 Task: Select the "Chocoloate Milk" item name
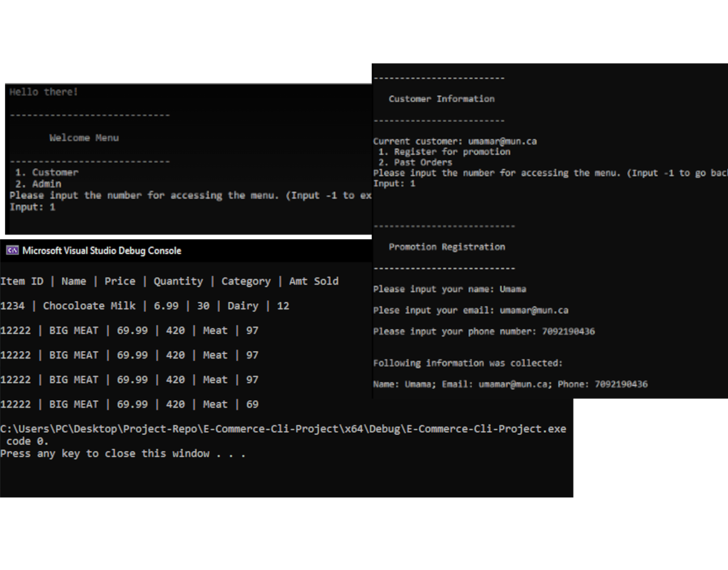(x=89, y=306)
